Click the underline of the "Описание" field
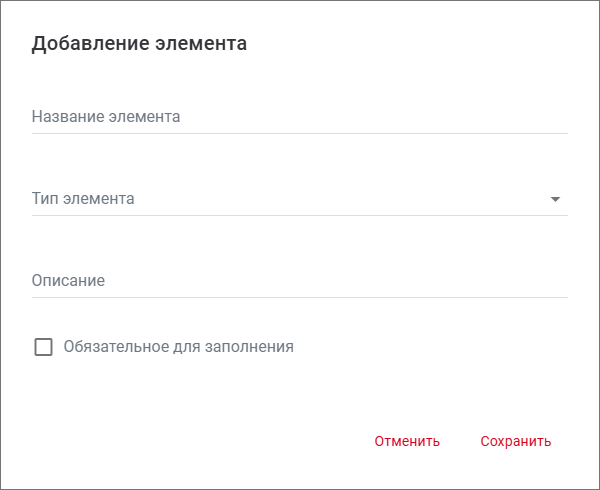 pyautogui.click(x=299, y=297)
